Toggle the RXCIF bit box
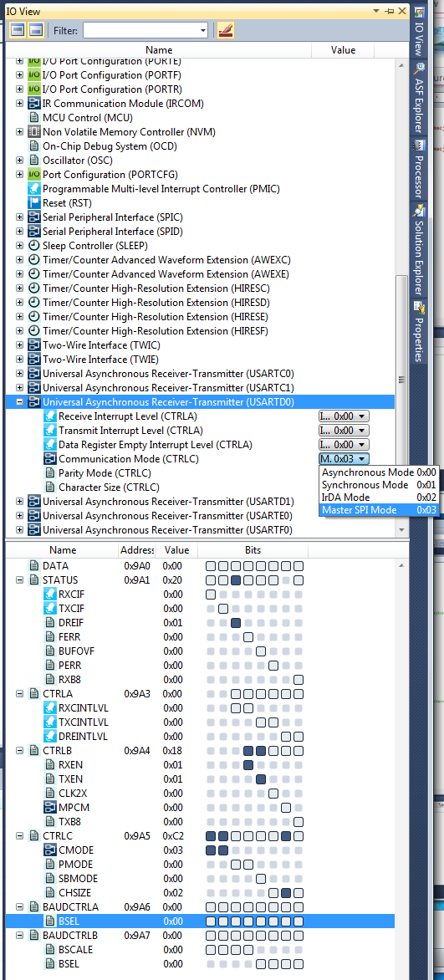 click(x=211, y=595)
